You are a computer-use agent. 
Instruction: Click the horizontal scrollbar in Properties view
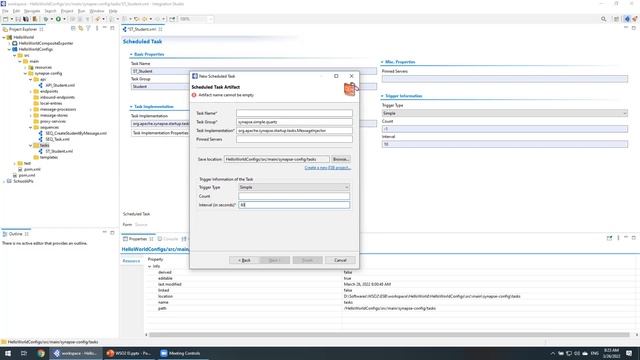tap(389, 335)
